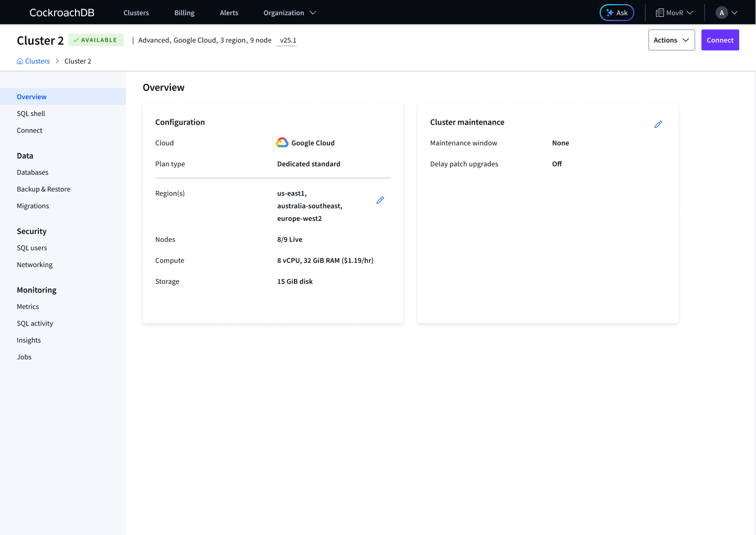The width and height of the screenshot is (756, 535).
Task: Go to Clusters in top navigation
Action: pos(136,13)
